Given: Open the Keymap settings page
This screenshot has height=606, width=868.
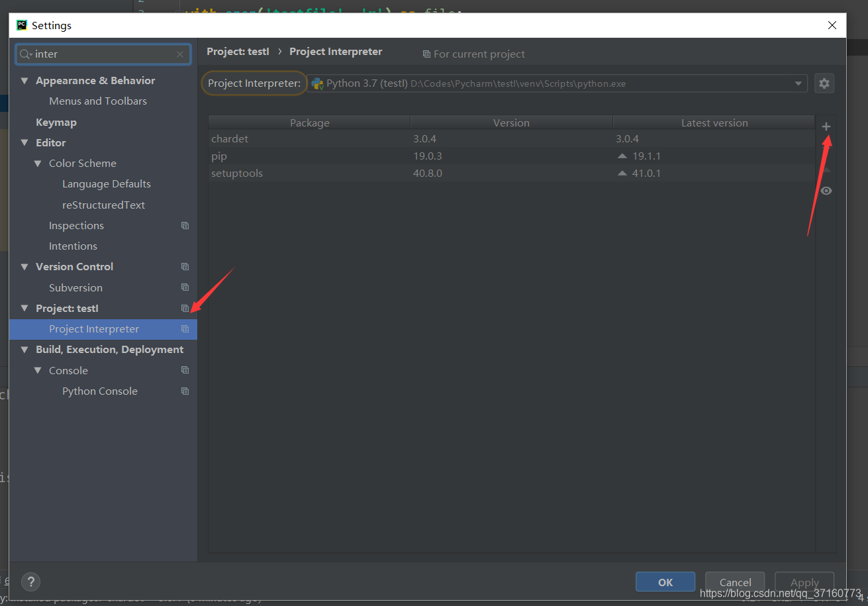Looking at the screenshot, I should pos(56,122).
